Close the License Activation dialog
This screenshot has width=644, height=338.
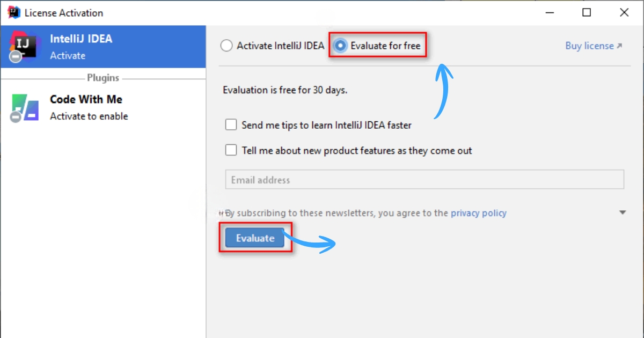(624, 13)
